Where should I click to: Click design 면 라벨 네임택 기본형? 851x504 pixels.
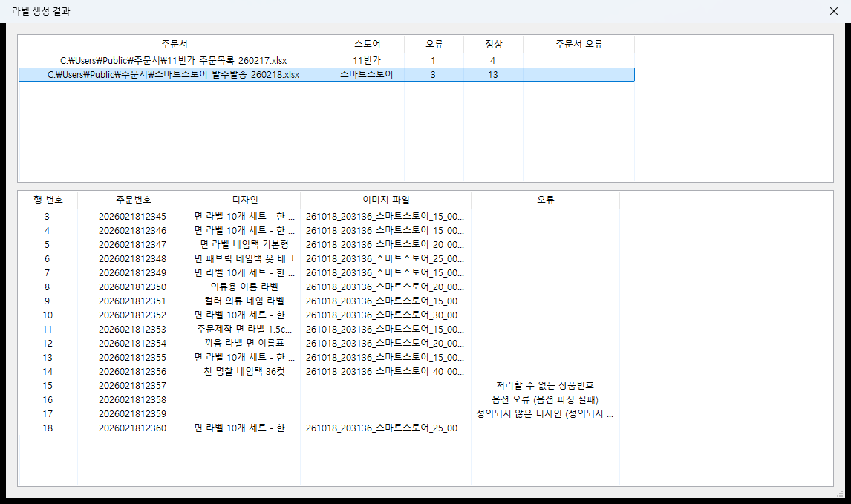(x=244, y=245)
